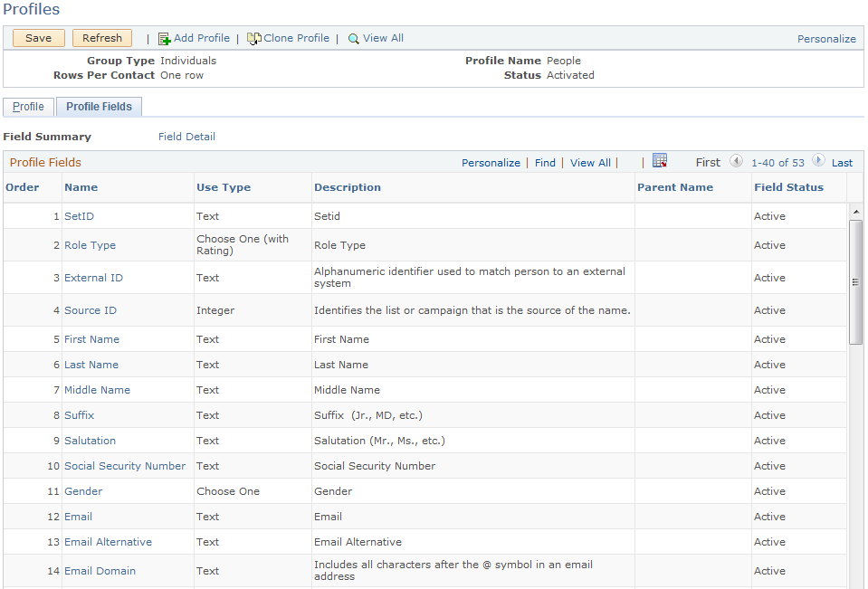Screen dimensions: 868x589
Task: Click the Add Profile icon
Action: point(165,39)
